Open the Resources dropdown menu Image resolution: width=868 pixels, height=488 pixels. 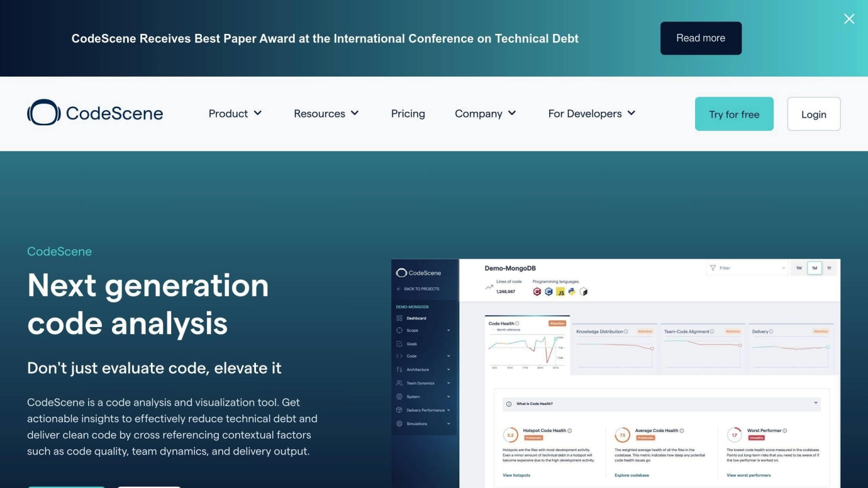326,114
